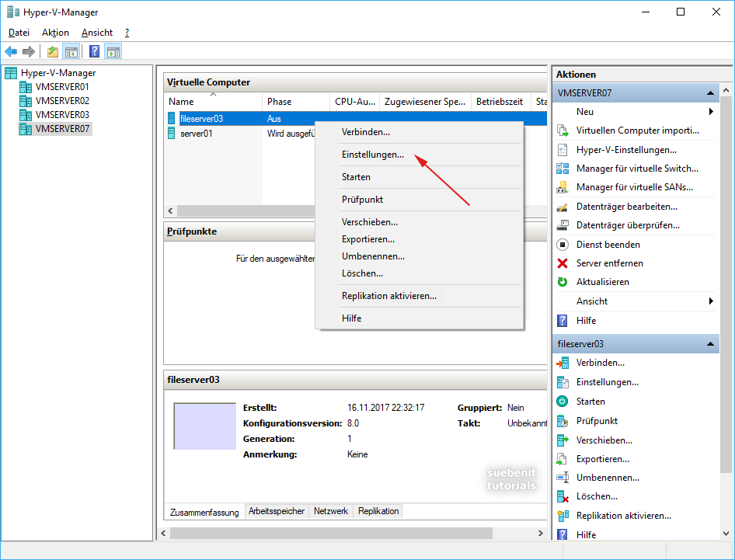The width and height of the screenshot is (735, 560).
Task: Click scroll-right arrow of bottom scrollbar
Action: (541, 534)
